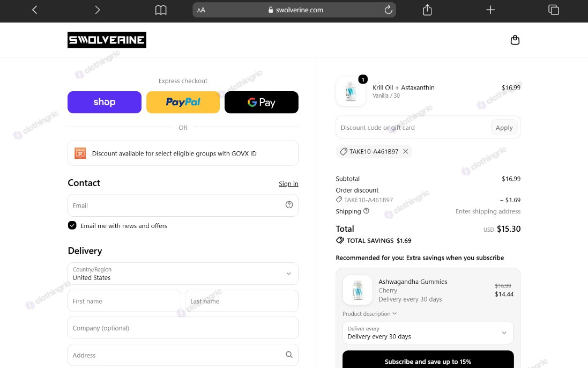Click the Total Savings tag icon
This screenshot has height=368, width=588.
340,240
